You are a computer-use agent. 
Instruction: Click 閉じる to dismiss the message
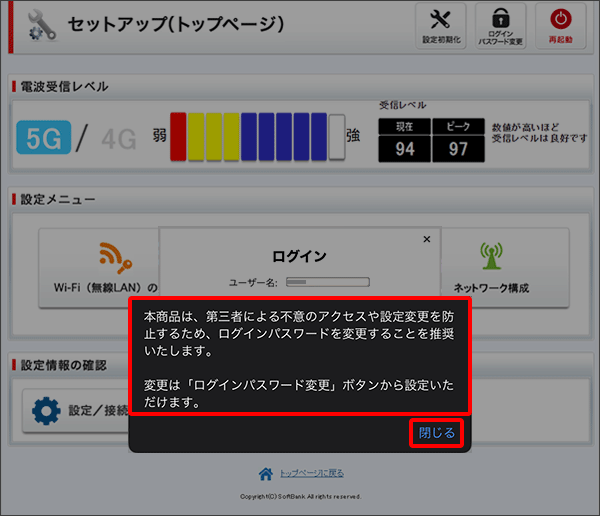click(437, 433)
